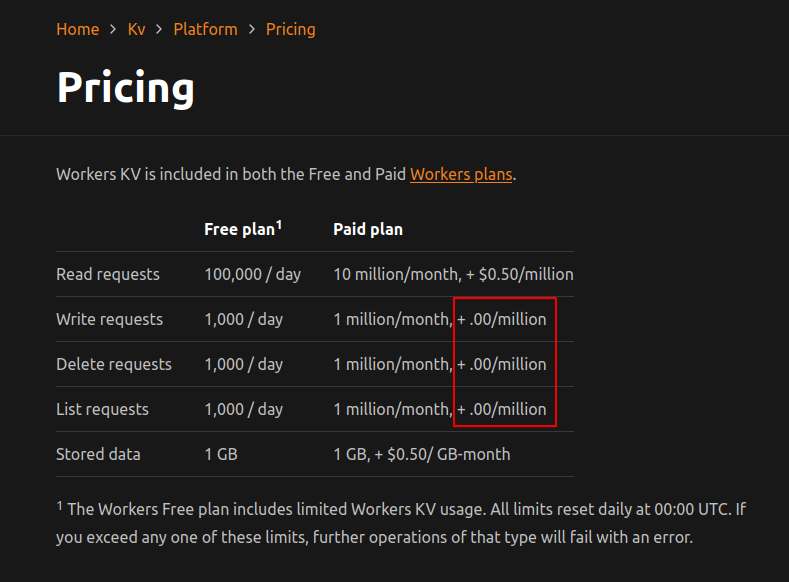Click the 100,000 / day table cell
Screen dimensions: 789x582
point(252,274)
